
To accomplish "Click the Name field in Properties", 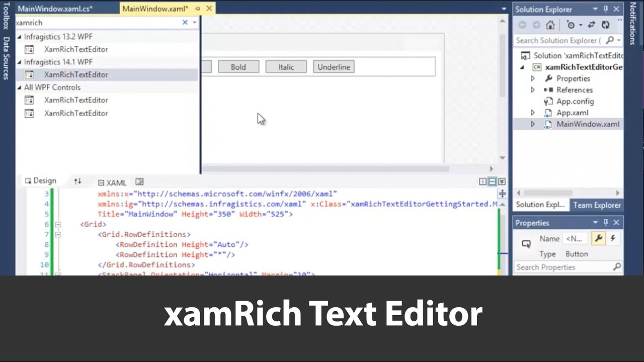I will click(x=576, y=239).
